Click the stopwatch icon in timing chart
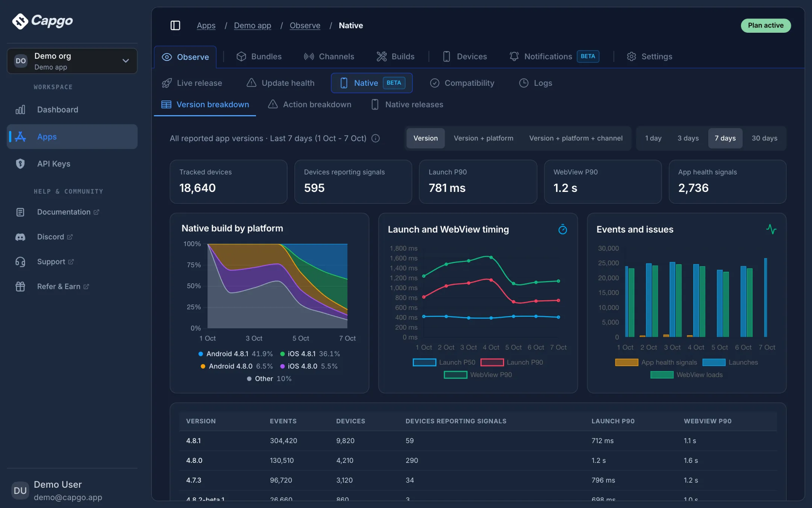Image resolution: width=812 pixels, height=508 pixels. (x=562, y=229)
